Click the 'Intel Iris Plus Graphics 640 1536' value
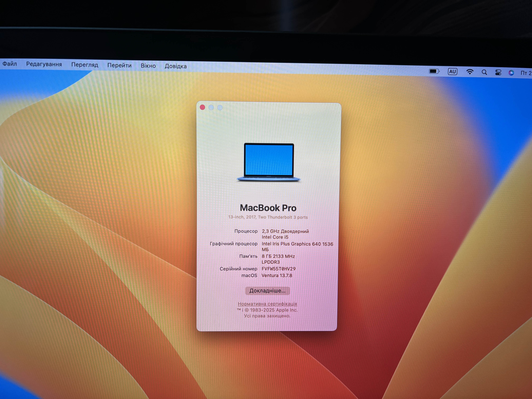 click(x=298, y=244)
